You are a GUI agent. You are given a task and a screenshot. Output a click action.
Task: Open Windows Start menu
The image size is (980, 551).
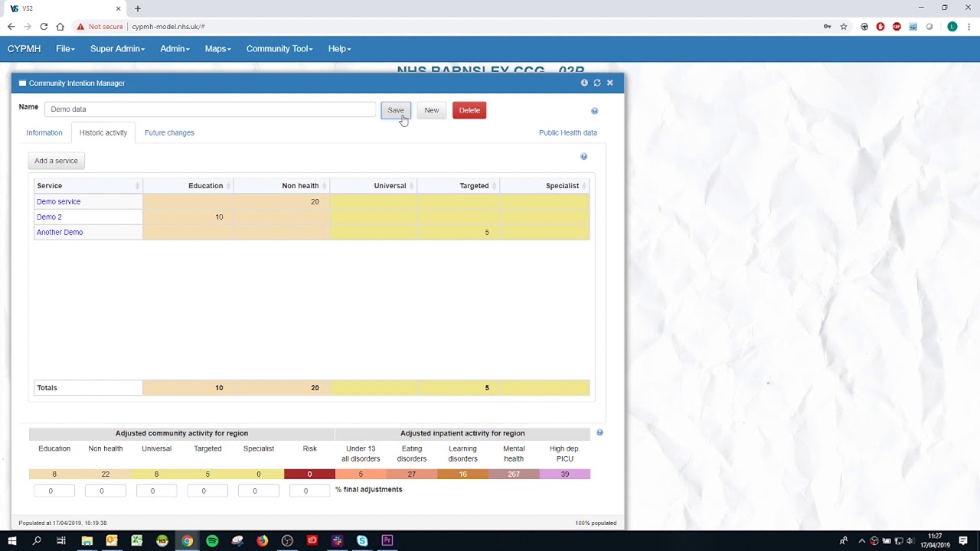pyautogui.click(x=12, y=540)
